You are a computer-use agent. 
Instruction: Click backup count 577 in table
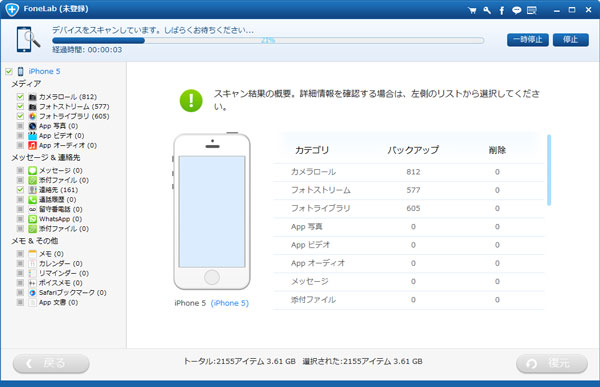coord(413,190)
